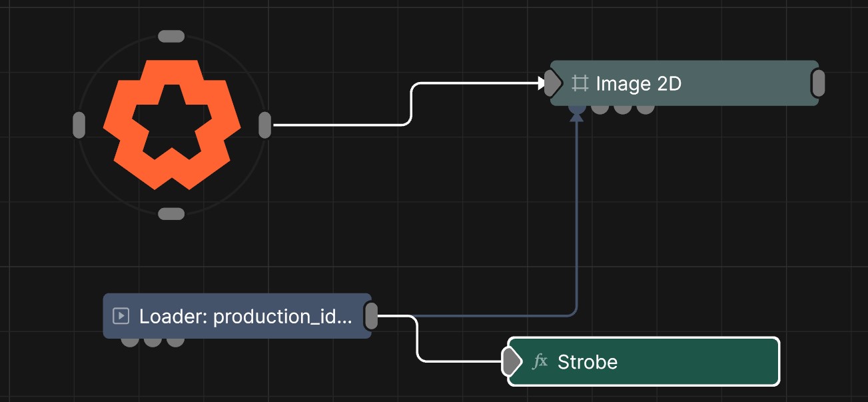
Task: Click the root node's bottom connector
Action: coord(171,214)
